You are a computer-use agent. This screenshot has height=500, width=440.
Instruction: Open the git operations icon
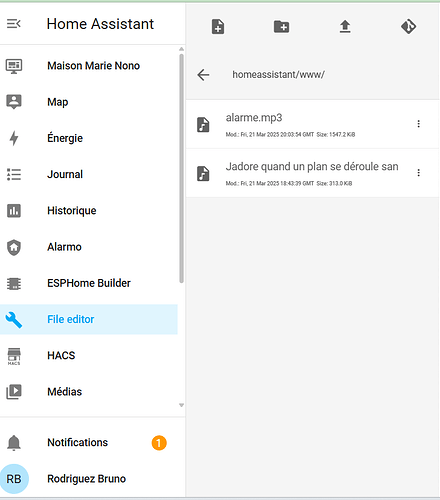pyautogui.click(x=408, y=26)
